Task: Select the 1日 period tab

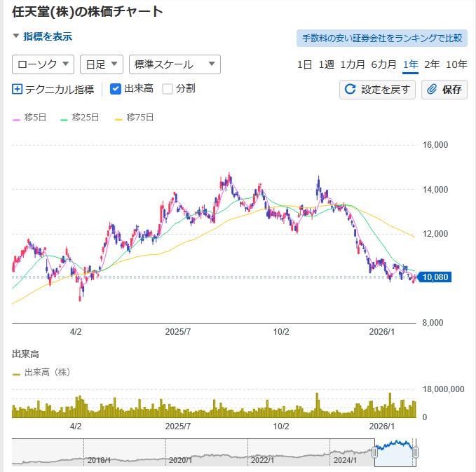Action: pyautogui.click(x=304, y=64)
